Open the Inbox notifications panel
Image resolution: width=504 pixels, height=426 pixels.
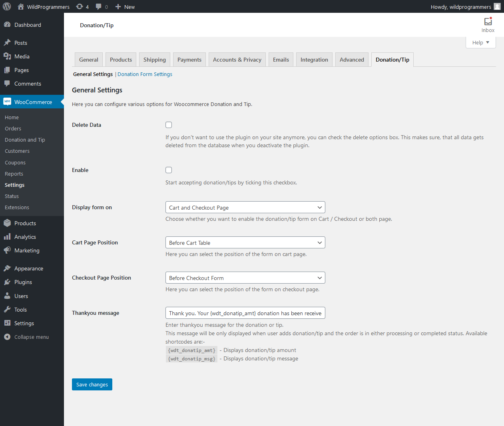[488, 24]
